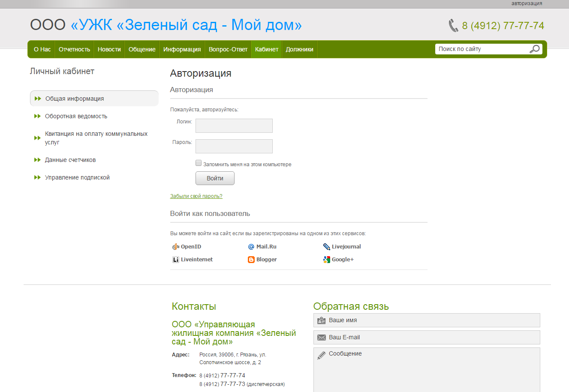
Task: Click the site title УЖК Зеленый сад
Action: point(166,25)
